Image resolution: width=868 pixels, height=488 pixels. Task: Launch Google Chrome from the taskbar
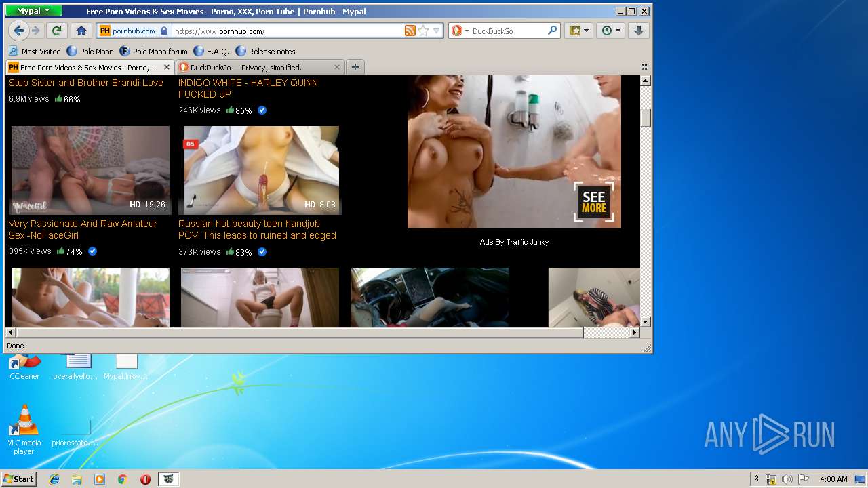[x=122, y=479]
